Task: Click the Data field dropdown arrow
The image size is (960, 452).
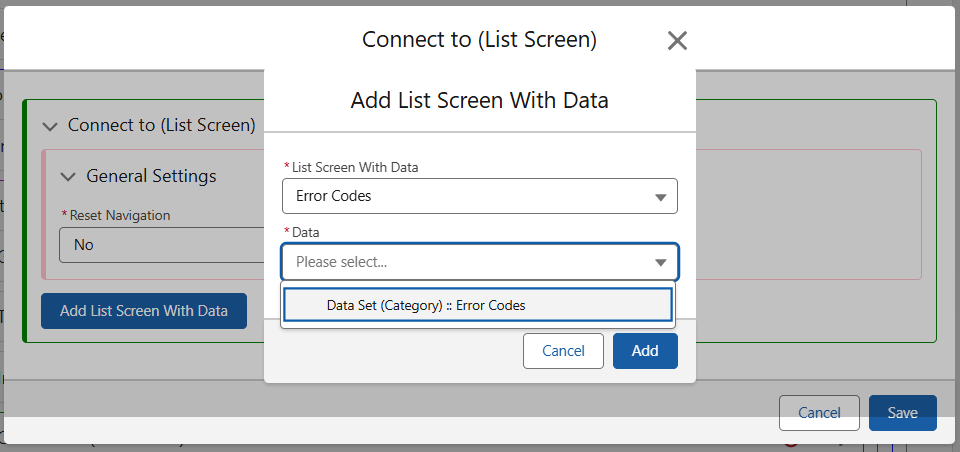Action: (660, 263)
